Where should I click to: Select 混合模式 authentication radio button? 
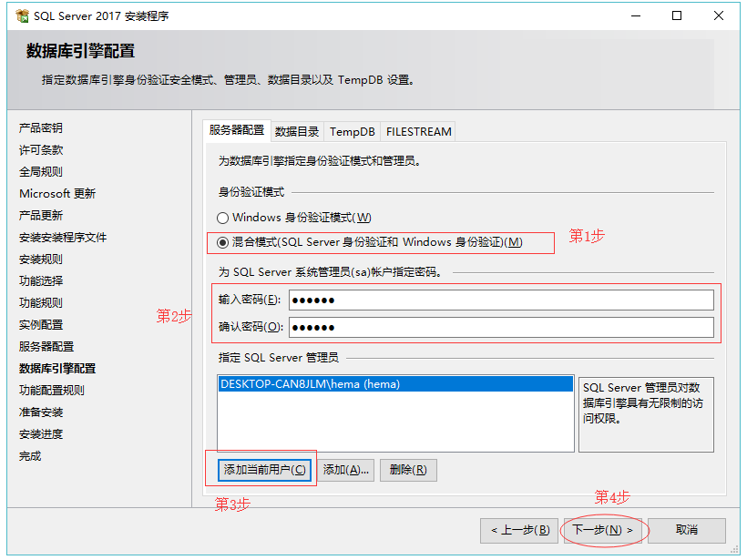222,243
